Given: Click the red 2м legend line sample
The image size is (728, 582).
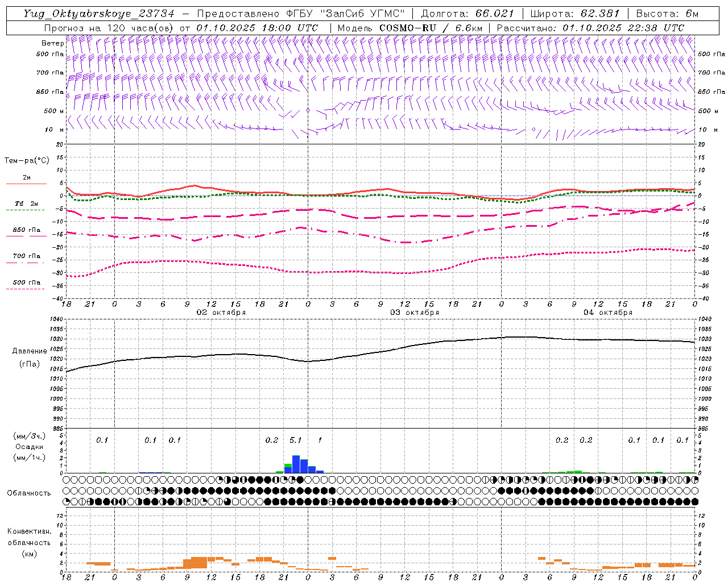Looking at the screenshot, I should pos(26,184).
